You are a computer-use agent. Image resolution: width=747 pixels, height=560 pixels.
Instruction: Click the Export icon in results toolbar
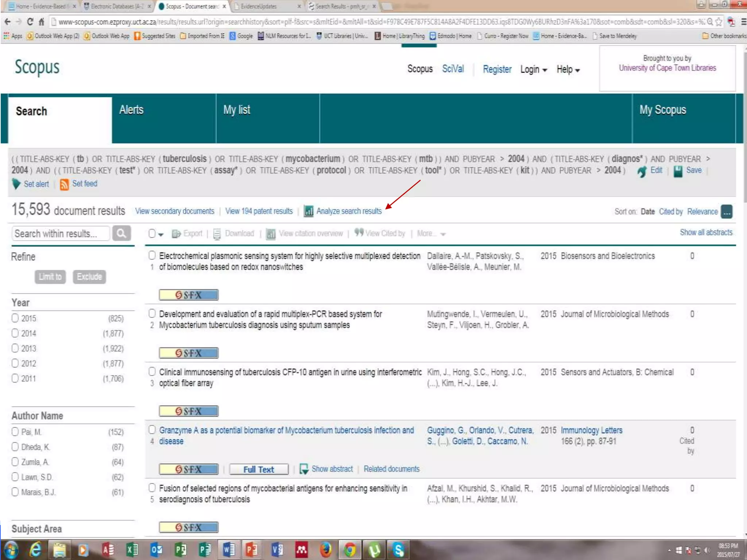point(176,234)
